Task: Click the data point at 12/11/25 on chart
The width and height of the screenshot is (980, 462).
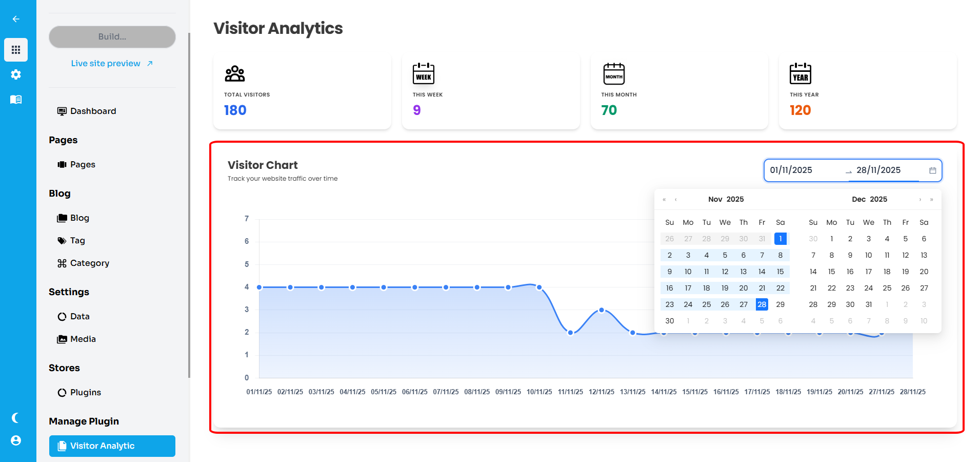Action: tap(602, 310)
